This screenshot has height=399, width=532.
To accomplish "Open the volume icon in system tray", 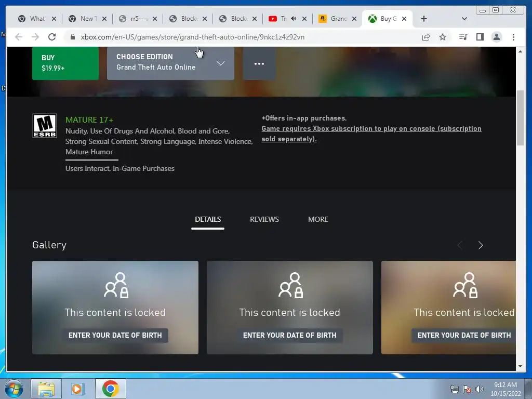I will tap(479, 389).
